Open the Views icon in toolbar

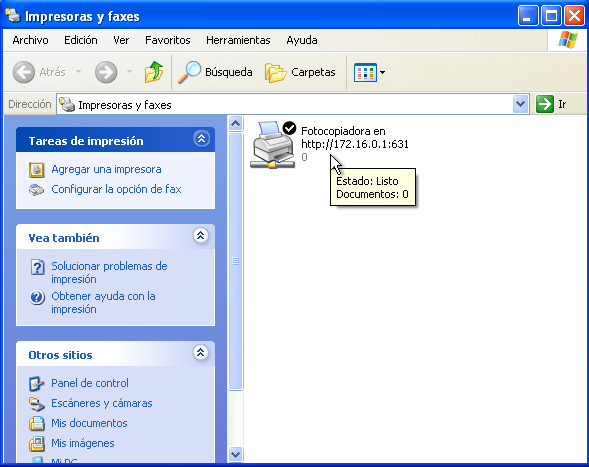(x=365, y=72)
